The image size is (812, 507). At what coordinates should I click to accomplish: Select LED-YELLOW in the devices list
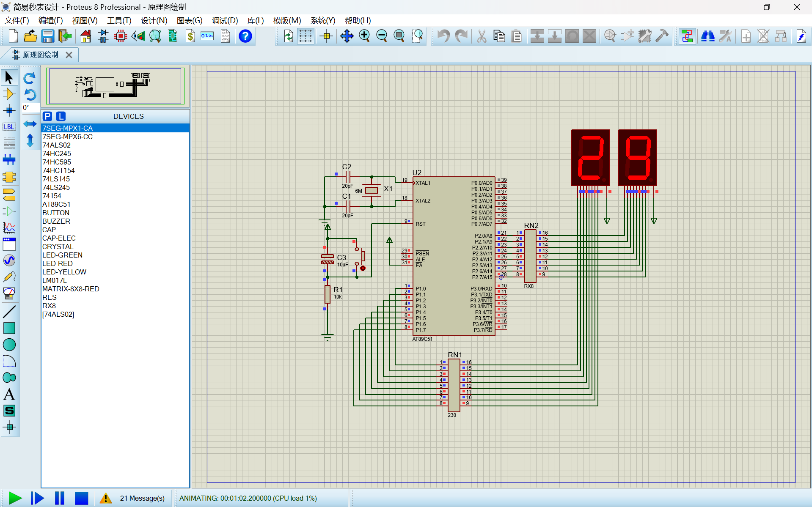pos(115,272)
